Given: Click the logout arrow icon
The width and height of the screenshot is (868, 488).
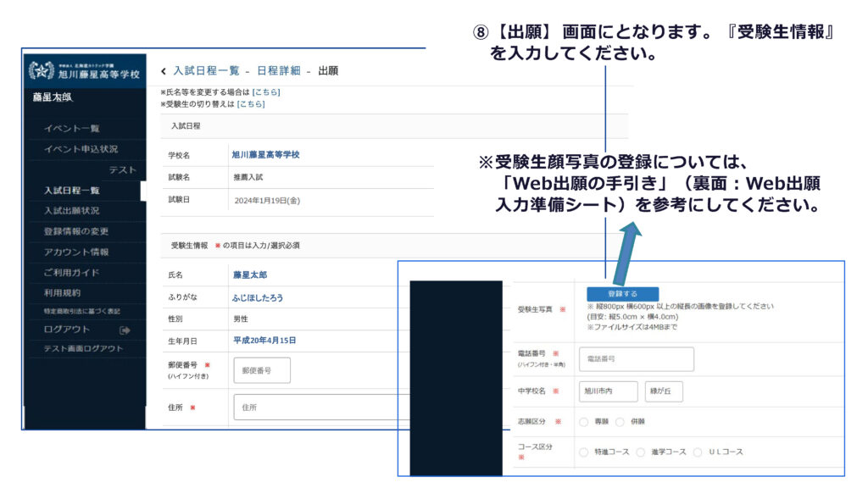Looking at the screenshot, I should pyautogui.click(x=125, y=330).
